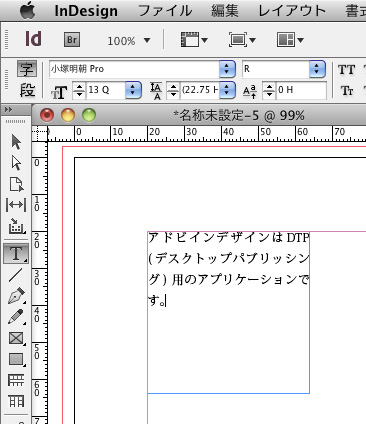366x424 pixels.
Task: Expand the tools panel double-arrow
Action: pyautogui.click(x=9, y=110)
